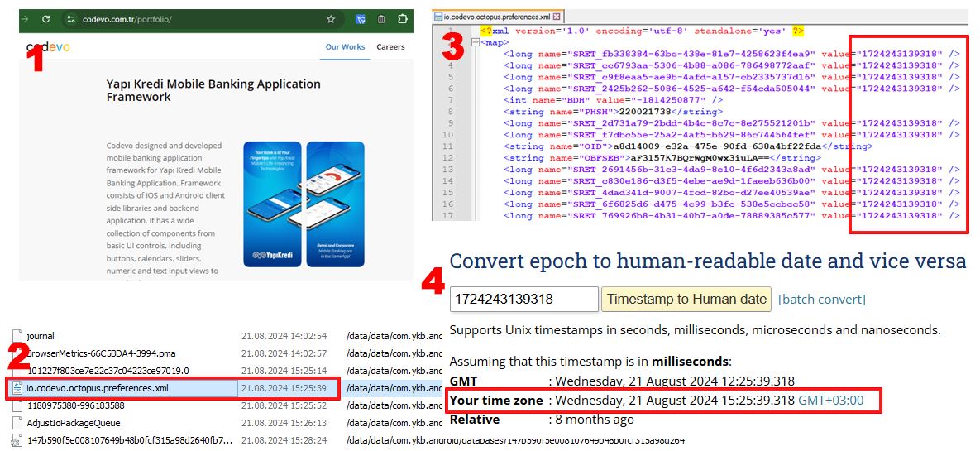
Task: Select the io.codevo.octopus.preferences.xml editor tab
Action: point(497,17)
